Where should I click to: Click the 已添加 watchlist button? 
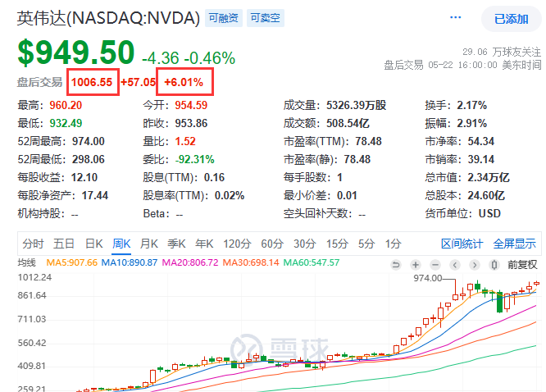coord(512,19)
